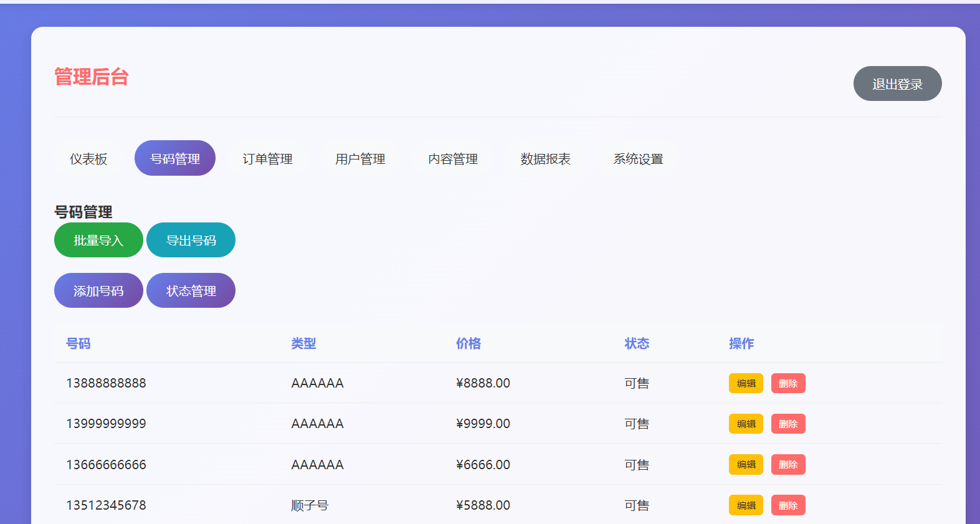The width and height of the screenshot is (980, 524).
Task: Edit the 顺子号 number 13512345678
Action: [x=746, y=505]
